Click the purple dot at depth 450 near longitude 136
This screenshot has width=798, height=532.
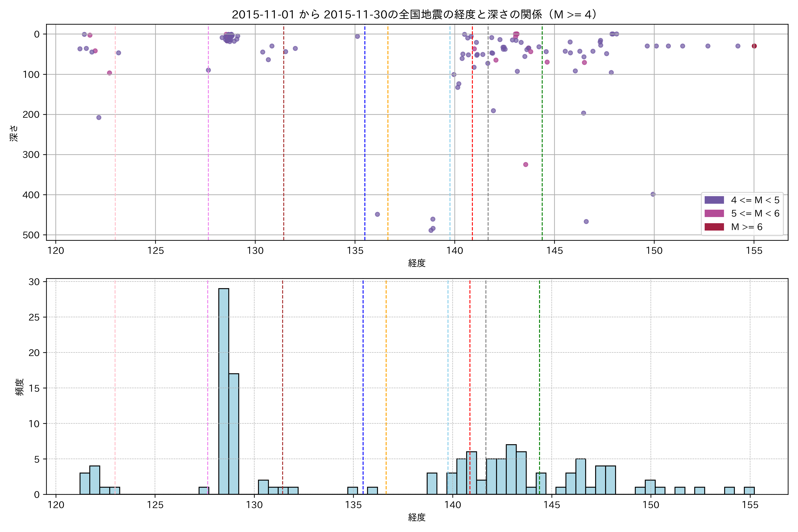pos(377,214)
